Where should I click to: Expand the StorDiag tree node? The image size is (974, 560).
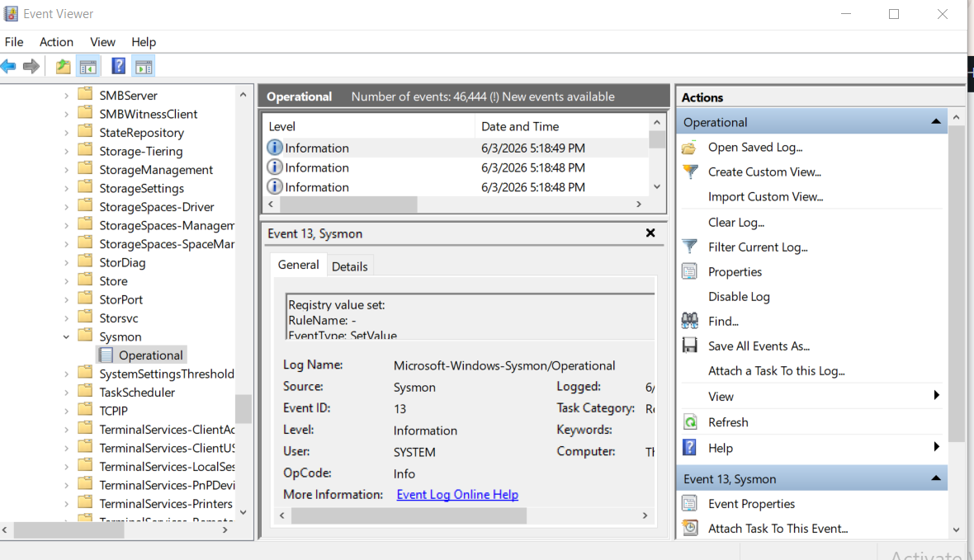66,262
